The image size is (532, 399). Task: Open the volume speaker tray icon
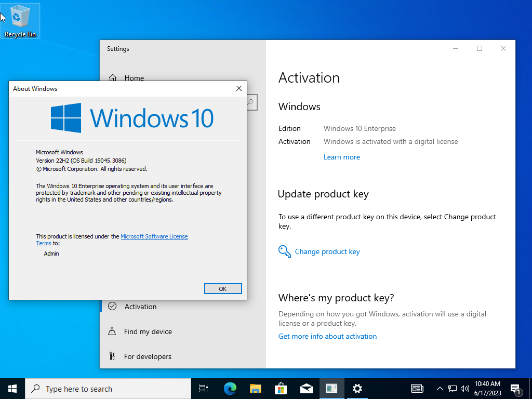pyautogui.click(x=465, y=389)
